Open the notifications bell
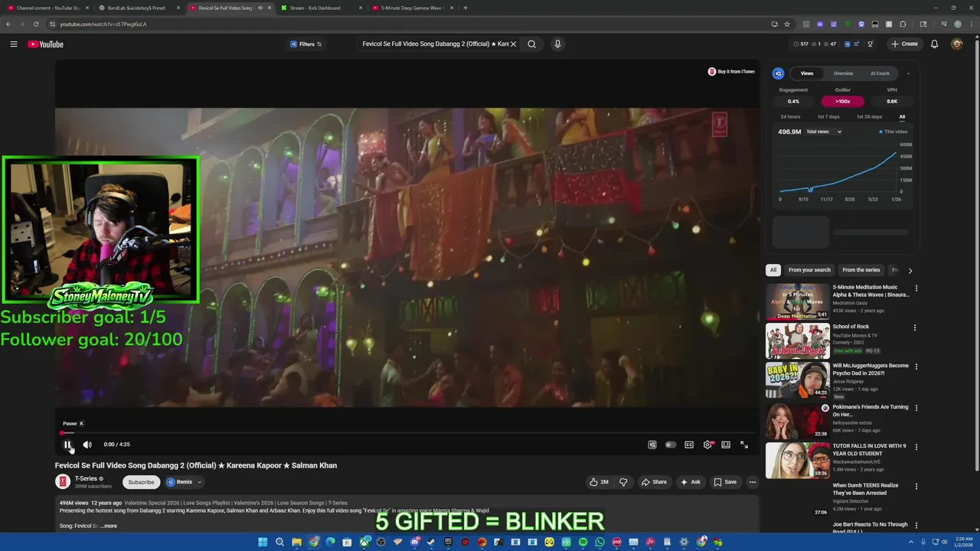 pos(934,44)
